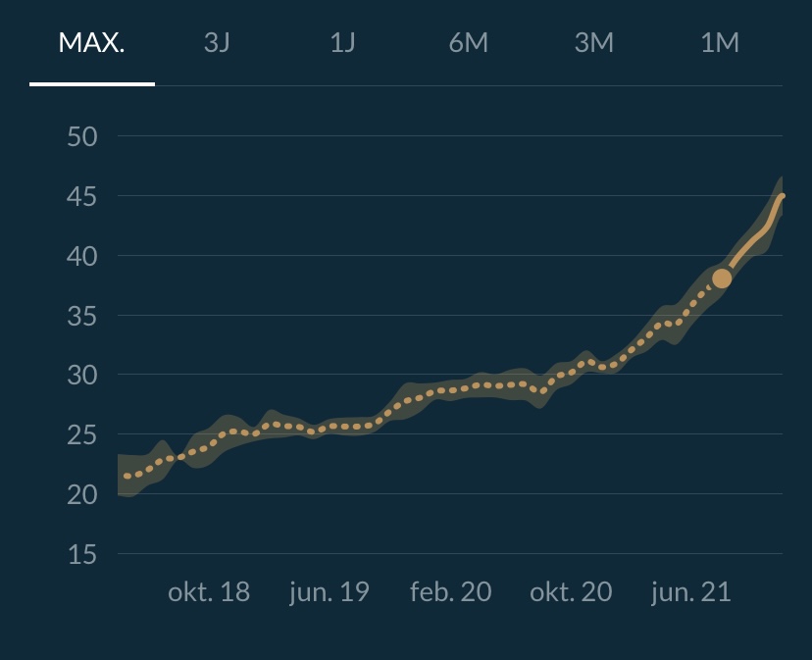
Task: Select the 40 y-axis label
Action: coord(82,256)
